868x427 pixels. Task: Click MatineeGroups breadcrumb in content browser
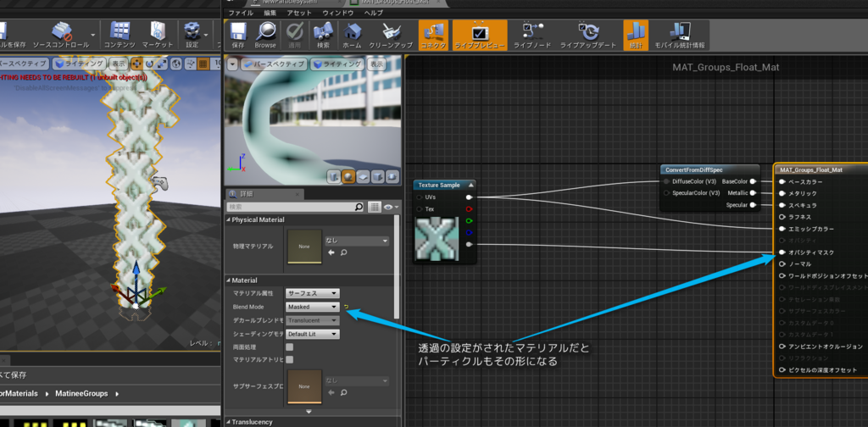pyautogui.click(x=81, y=393)
